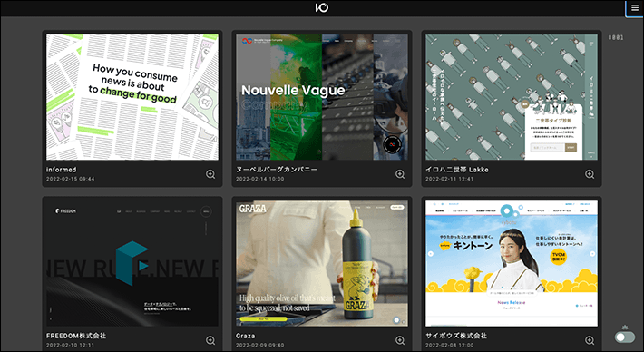Click the 0001 page counter
644x352 pixels.
point(616,37)
